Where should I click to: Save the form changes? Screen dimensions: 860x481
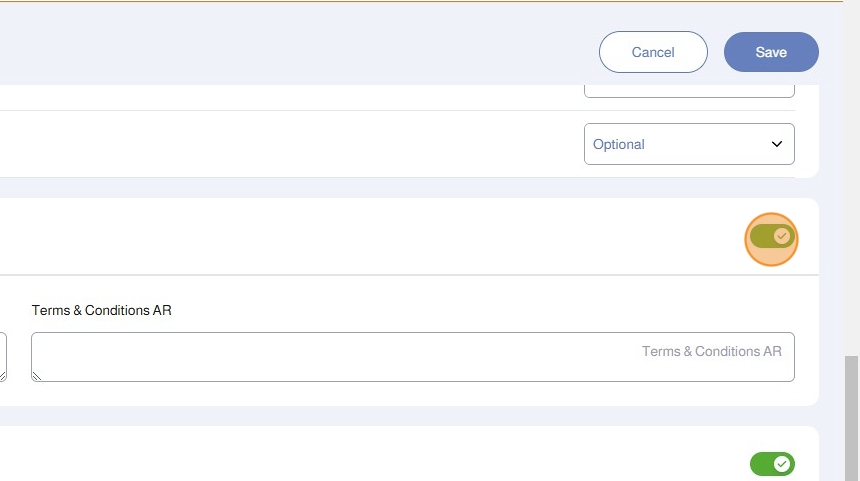point(771,52)
